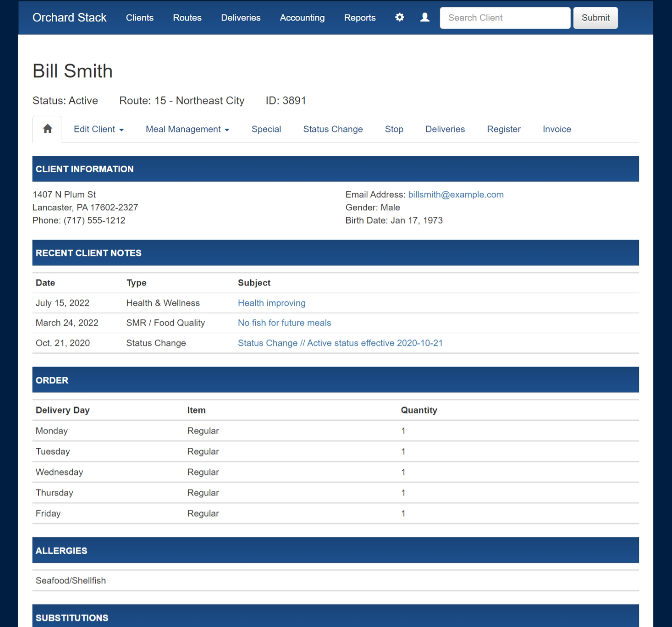Screen dimensions: 672x627
Task: Open Deliveries in the top navigation bar
Action: pyautogui.click(x=241, y=18)
